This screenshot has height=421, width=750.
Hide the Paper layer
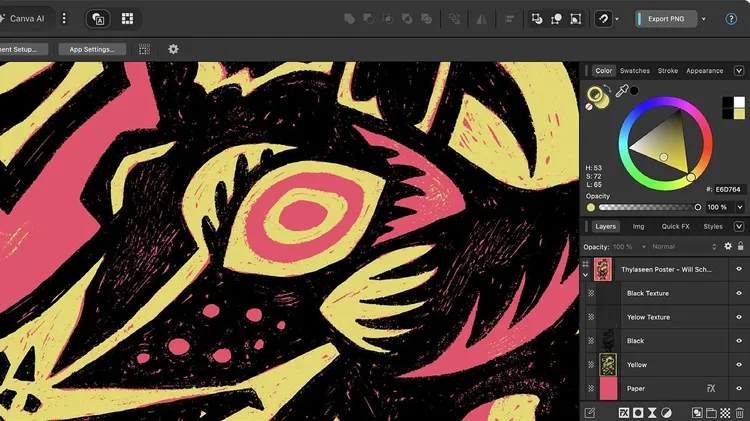[x=739, y=388]
